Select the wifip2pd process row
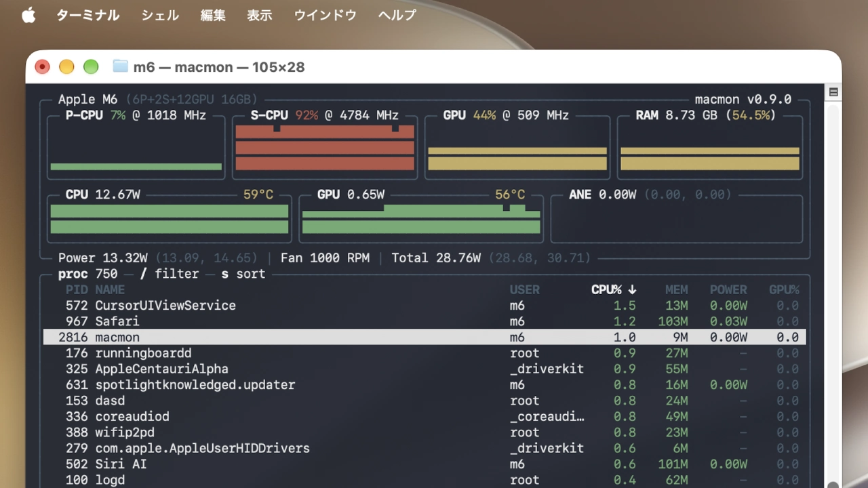The height and width of the screenshot is (488, 868). [x=425, y=432]
